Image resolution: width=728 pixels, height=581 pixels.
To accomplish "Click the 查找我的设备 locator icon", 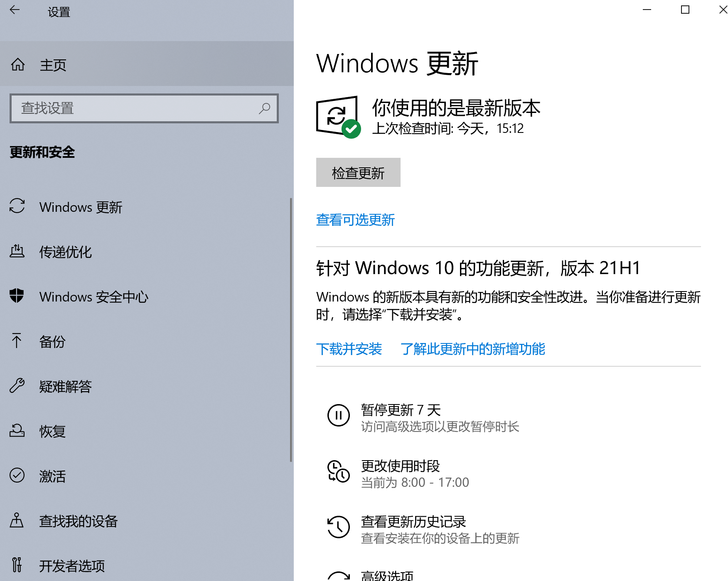I will 17,520.
